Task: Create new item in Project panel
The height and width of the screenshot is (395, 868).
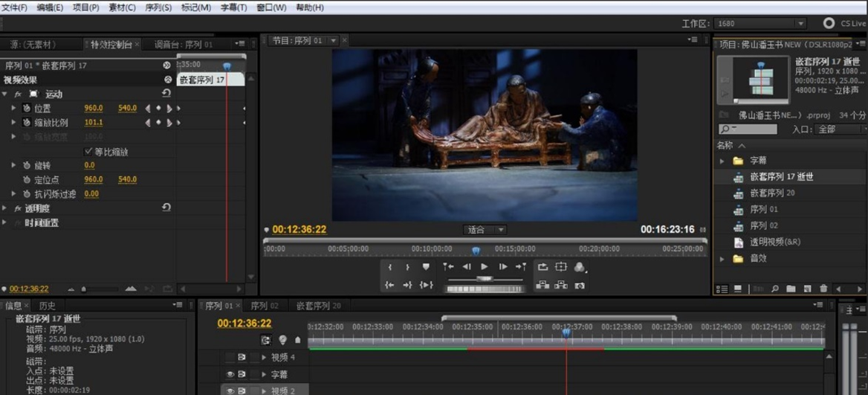Action: [x=807, y=289]
